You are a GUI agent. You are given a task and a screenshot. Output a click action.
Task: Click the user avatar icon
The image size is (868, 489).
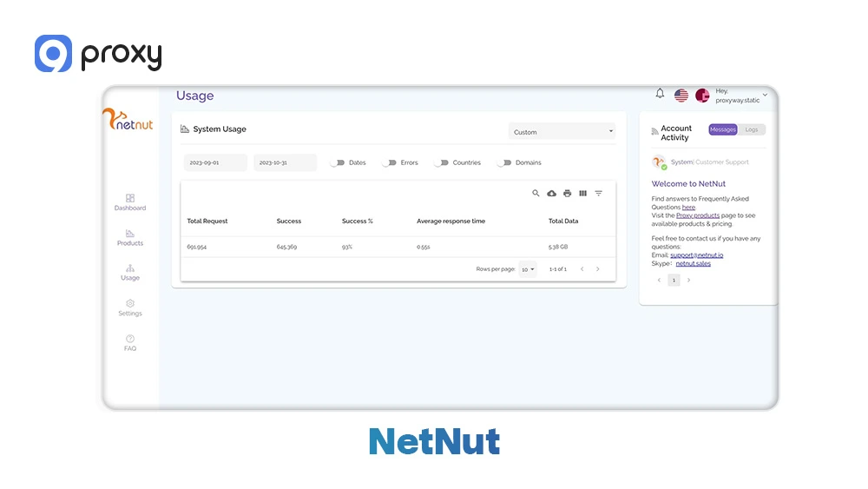(x=702, y=96)
